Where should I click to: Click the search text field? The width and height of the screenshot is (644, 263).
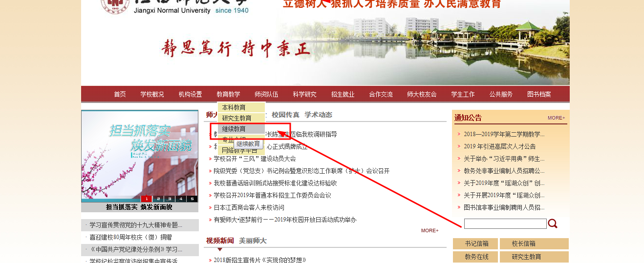point(505,223)
